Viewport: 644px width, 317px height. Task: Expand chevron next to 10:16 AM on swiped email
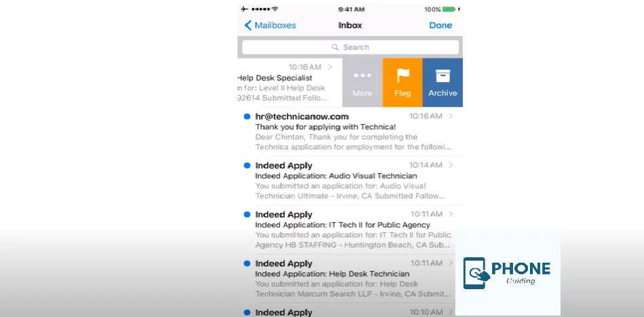[x=330, y=67]
